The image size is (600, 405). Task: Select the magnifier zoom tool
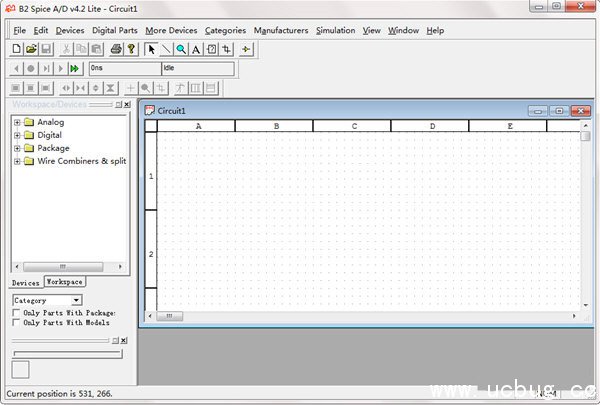181,49
